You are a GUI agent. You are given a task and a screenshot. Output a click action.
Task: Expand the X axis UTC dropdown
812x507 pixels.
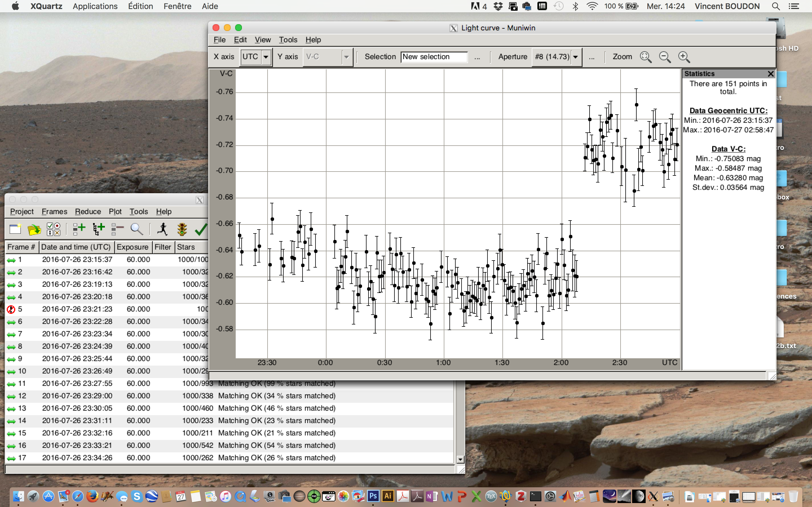(x=266, y=57)
